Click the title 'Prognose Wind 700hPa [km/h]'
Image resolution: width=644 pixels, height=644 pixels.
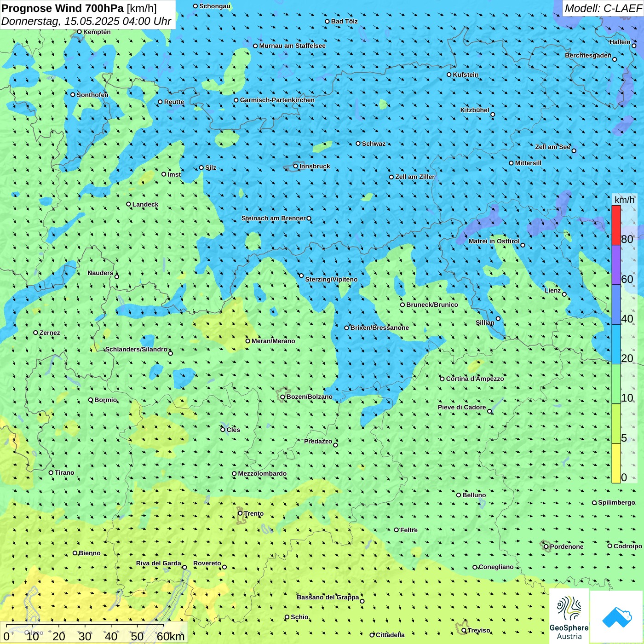click(79, 8)
